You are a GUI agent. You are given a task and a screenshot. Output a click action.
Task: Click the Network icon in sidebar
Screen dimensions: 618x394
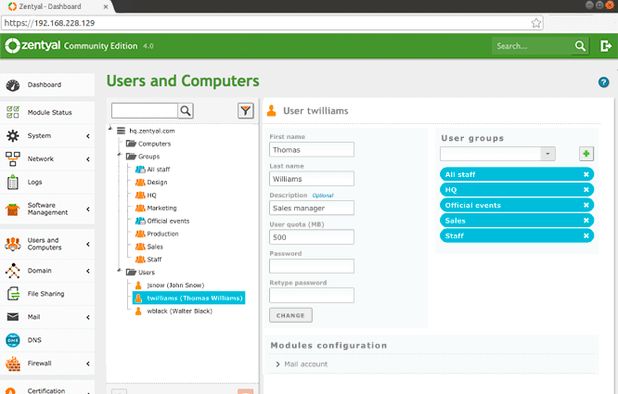pyautogui.click(x=13, y=159)
